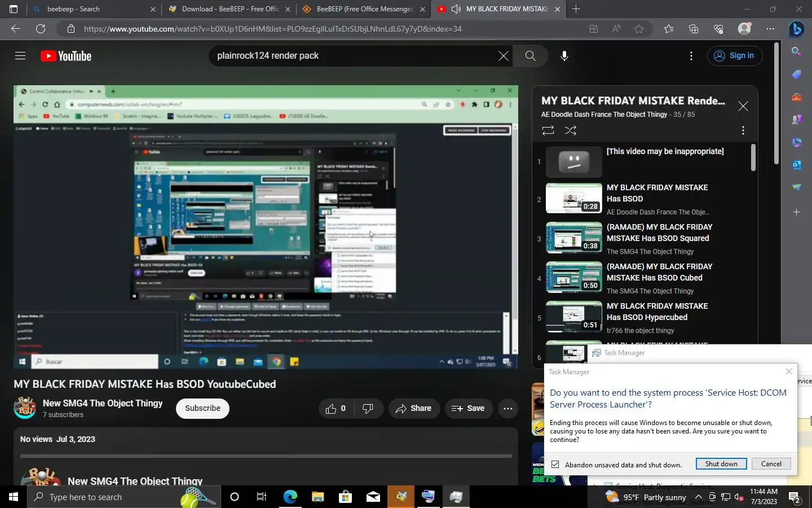Viewport: 812px width, 508px height.
Task: Add page to favorites star
Action: (639, 29)
